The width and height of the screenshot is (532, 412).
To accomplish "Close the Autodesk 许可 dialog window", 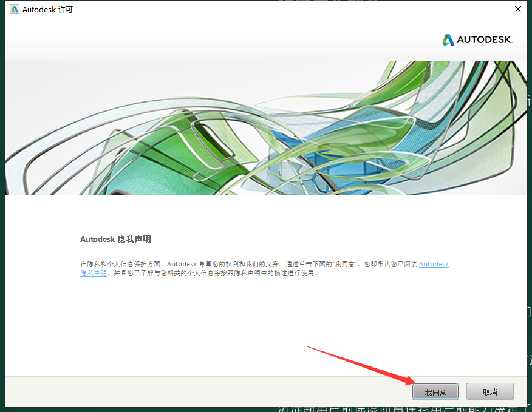I will pyautogui.click(x=518, y=9).
